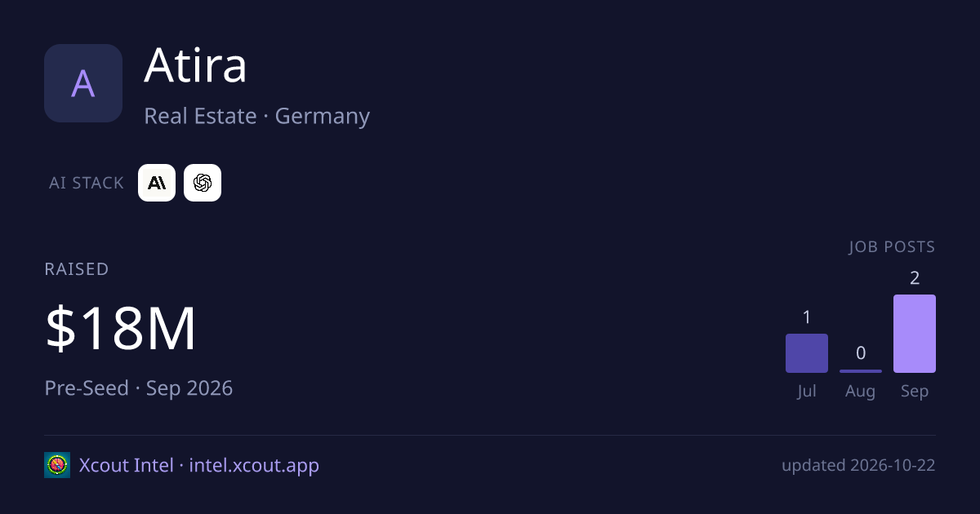Viewport: 980px width, 514px height.
Task: Click the updated 2026-10-22 timestamp
Action: (858, 465)
